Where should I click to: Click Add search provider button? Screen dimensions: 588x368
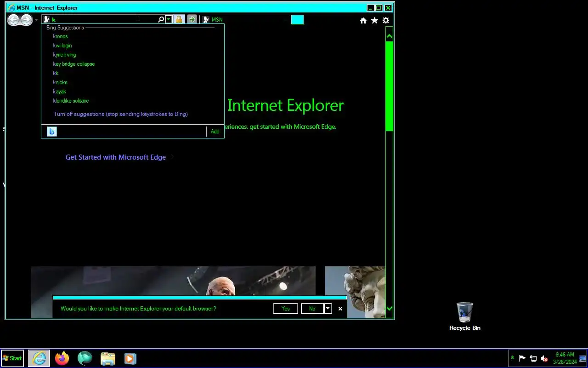[x=215, y=132]
